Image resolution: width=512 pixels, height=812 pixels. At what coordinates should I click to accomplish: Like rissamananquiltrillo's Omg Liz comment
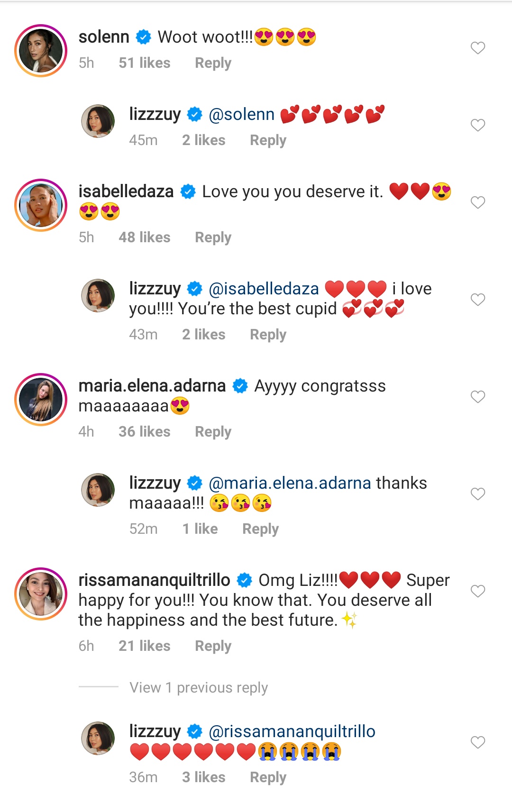point(477,591)
